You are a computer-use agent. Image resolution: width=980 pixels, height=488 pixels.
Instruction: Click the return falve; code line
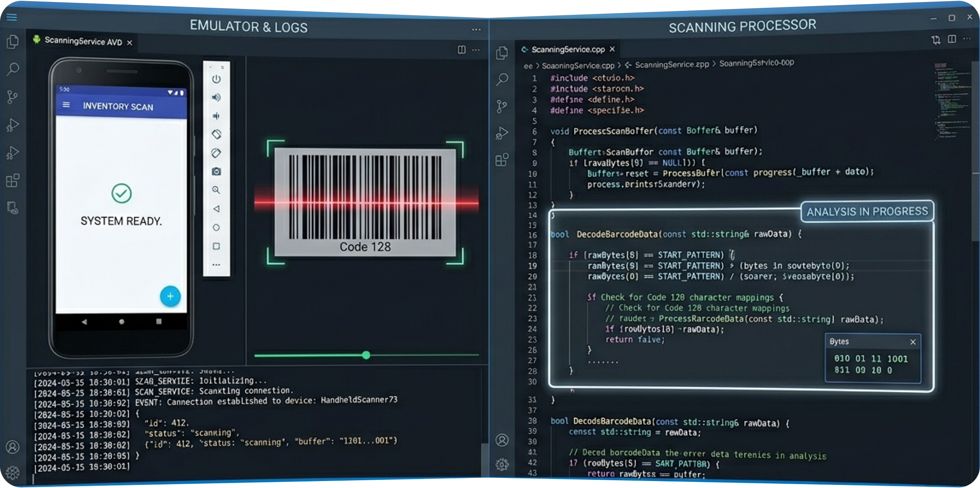coord(635,339)
